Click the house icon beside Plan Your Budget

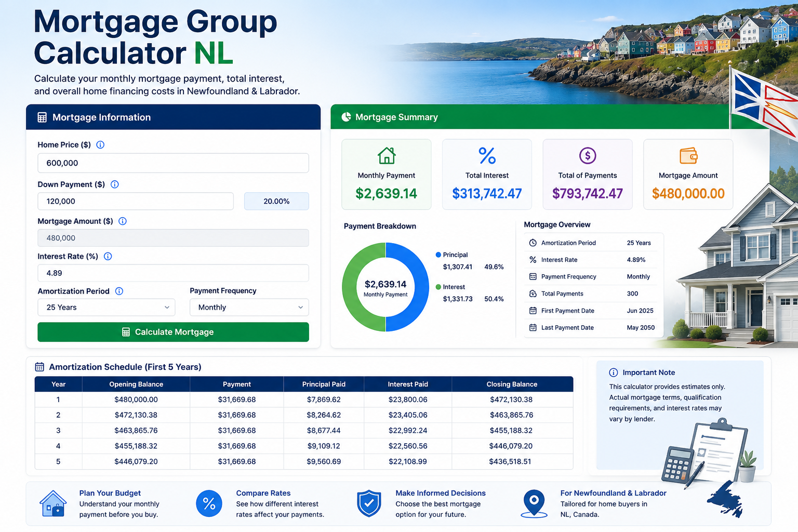point(54,503)
